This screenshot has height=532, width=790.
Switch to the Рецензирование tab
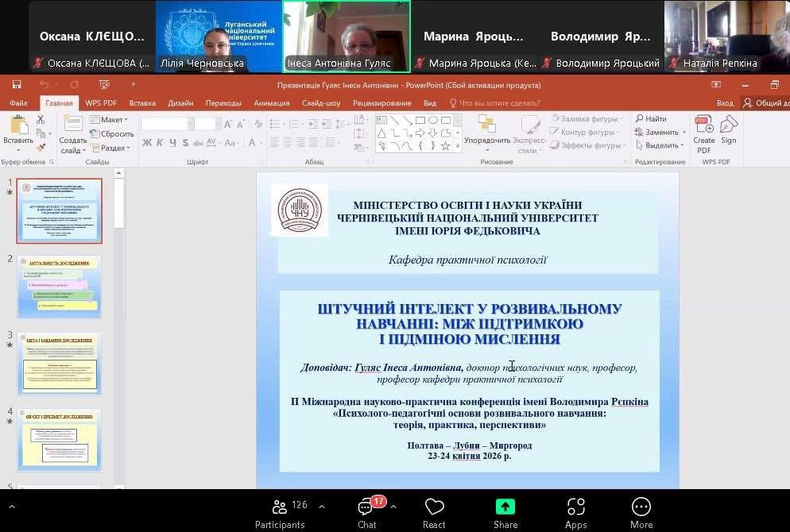382,103
